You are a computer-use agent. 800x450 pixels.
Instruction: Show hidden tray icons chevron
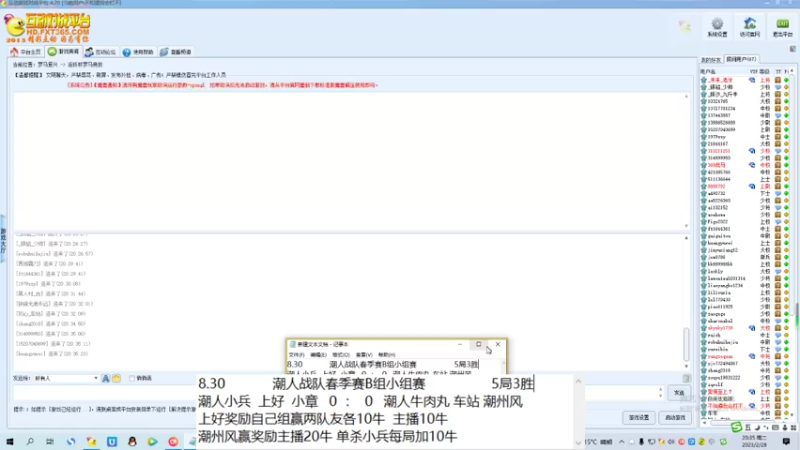[x=621, y=442]
